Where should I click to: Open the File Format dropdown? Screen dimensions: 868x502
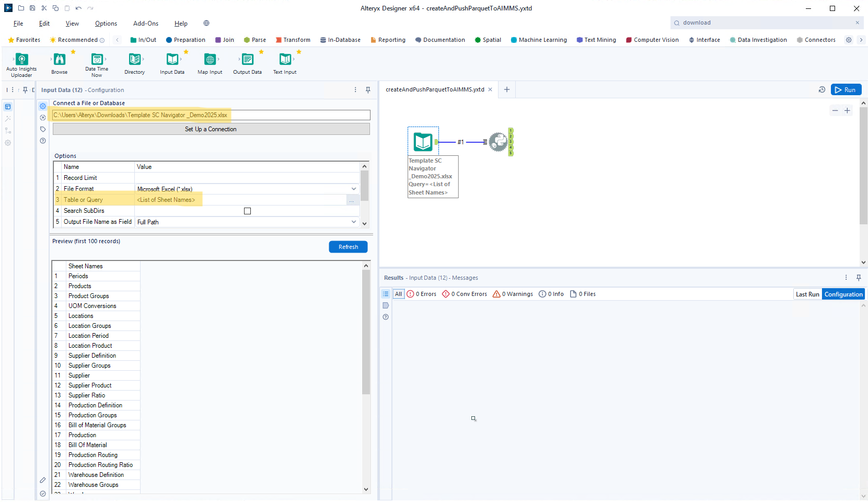(354, 189)
